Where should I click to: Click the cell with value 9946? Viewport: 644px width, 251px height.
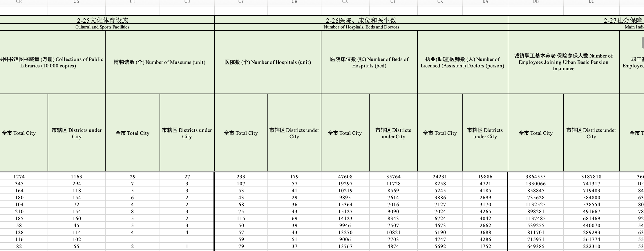345,225
